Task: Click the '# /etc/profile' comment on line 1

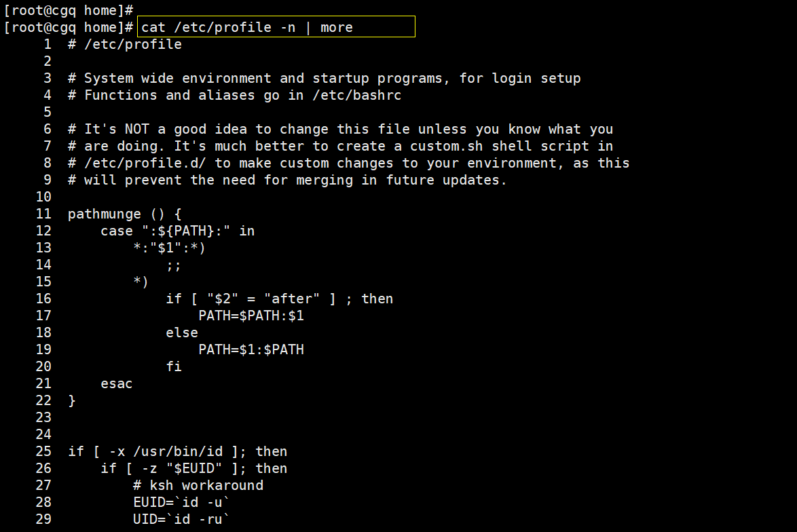Action: (x=125, y=44)
